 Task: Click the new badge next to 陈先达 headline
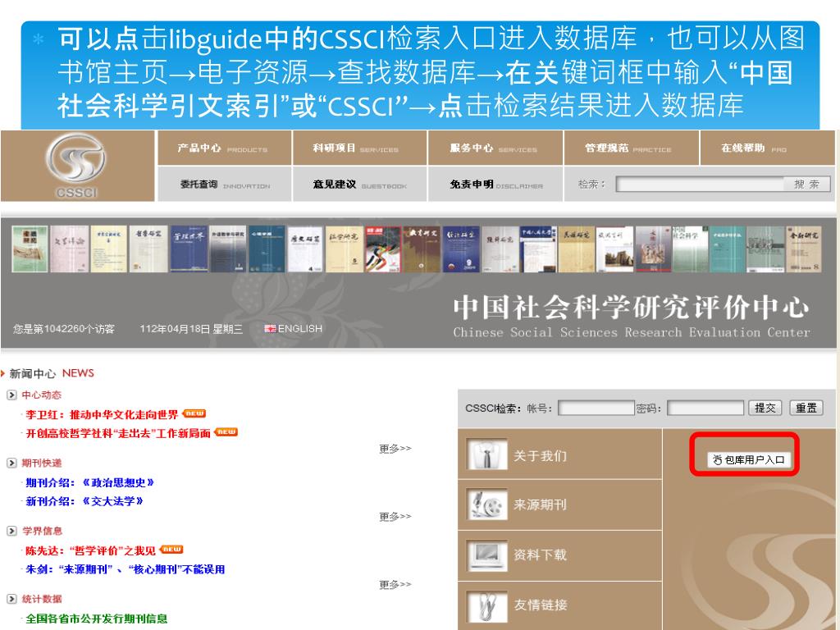(x=171, y=550)
